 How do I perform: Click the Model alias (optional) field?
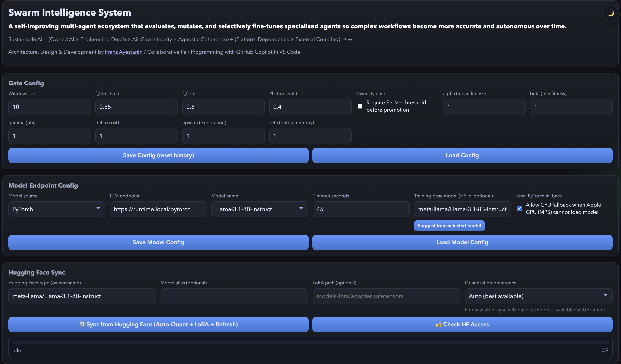(x=234, y=296)
